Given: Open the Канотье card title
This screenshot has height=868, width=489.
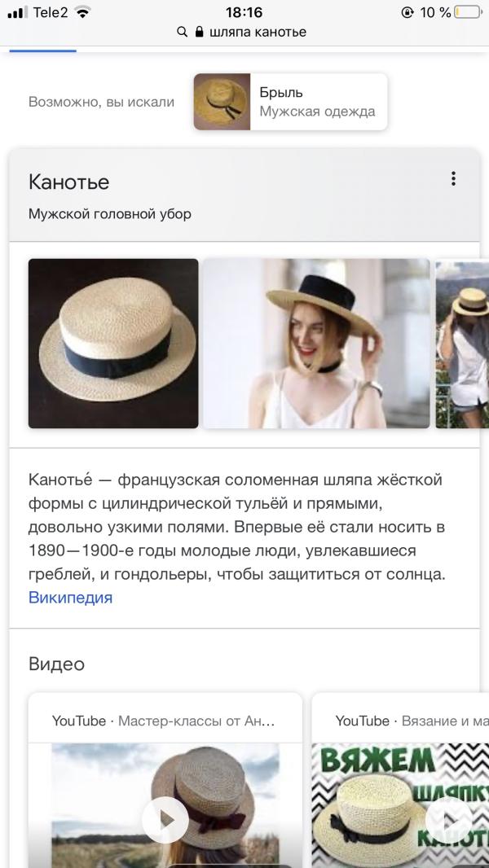Looking at the screenshot, I should pyautogui.click(x=68, y=182).
